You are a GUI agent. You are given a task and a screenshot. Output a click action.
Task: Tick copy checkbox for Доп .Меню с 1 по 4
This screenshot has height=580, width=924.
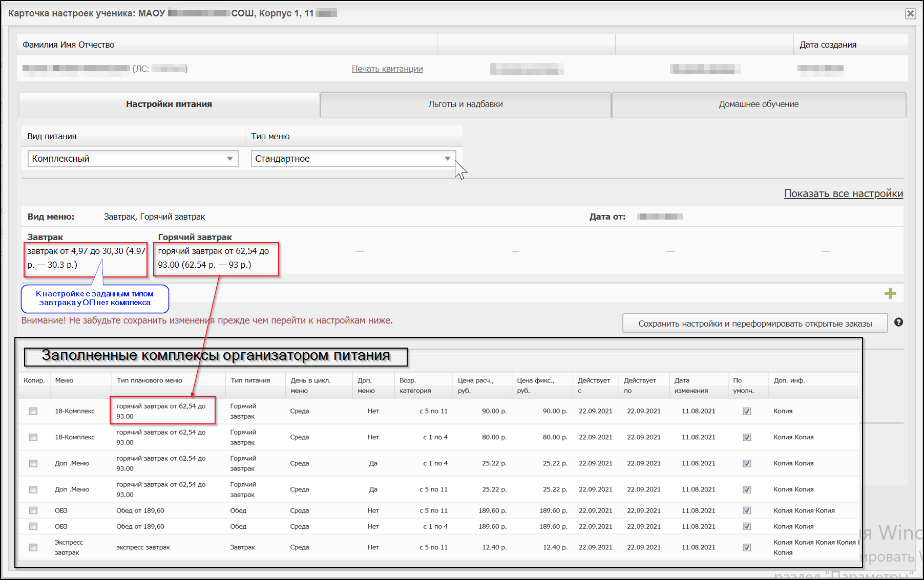(x=33, y=463)
